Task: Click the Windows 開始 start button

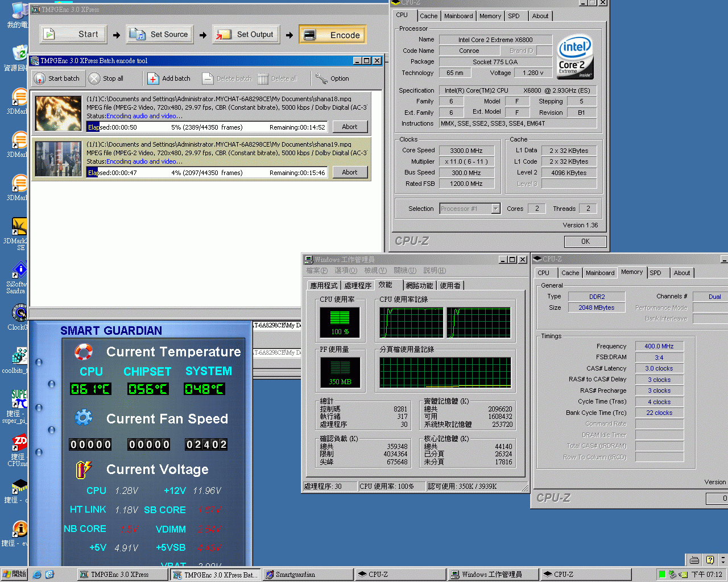Action: point(14,575)
